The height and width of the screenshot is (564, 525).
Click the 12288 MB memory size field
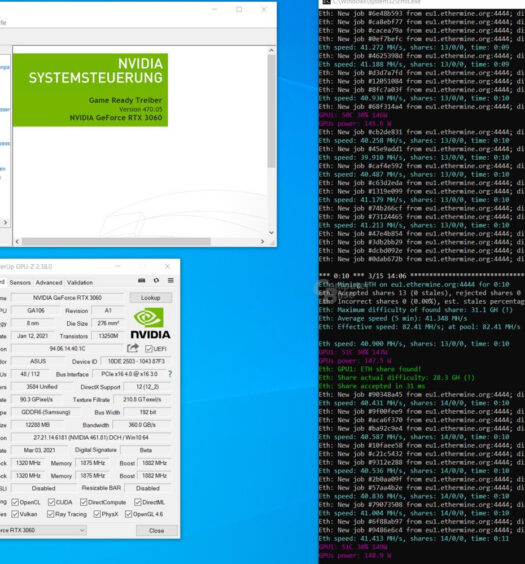click(37, 425)
